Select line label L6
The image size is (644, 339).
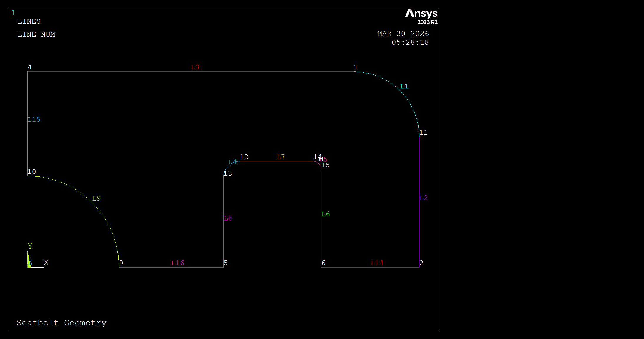(x=325, y=214)
